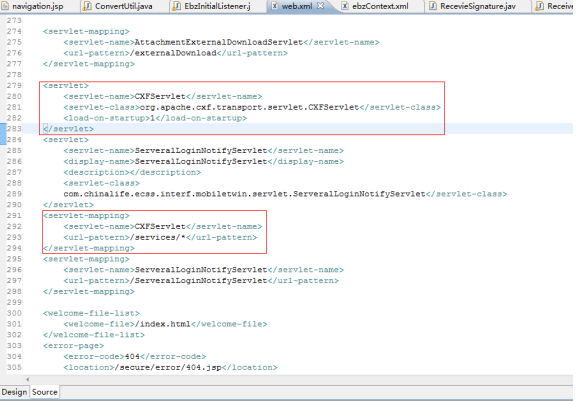Activate the web.xml editor tab

(x=297, y=6)
